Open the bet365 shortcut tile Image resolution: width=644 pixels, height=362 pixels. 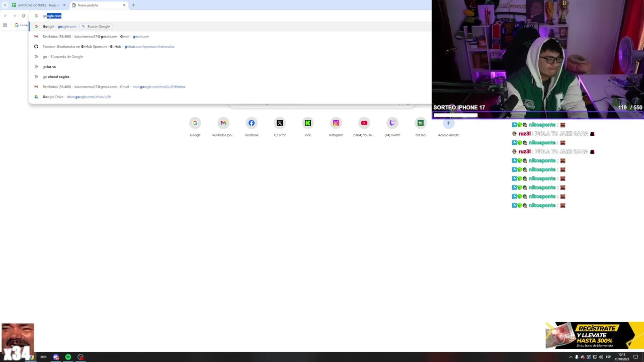[421, 127]
